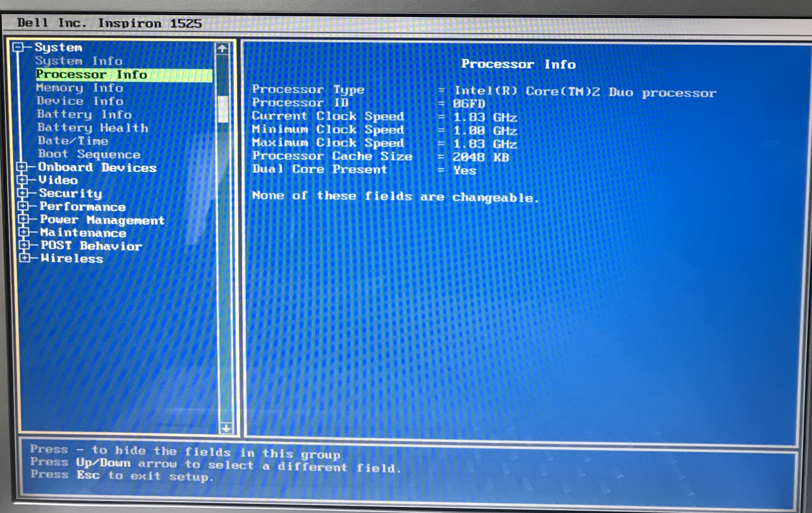Viewport: 812px width, 513px height.
Task: Click the Video group label
Action: (58, 180)
